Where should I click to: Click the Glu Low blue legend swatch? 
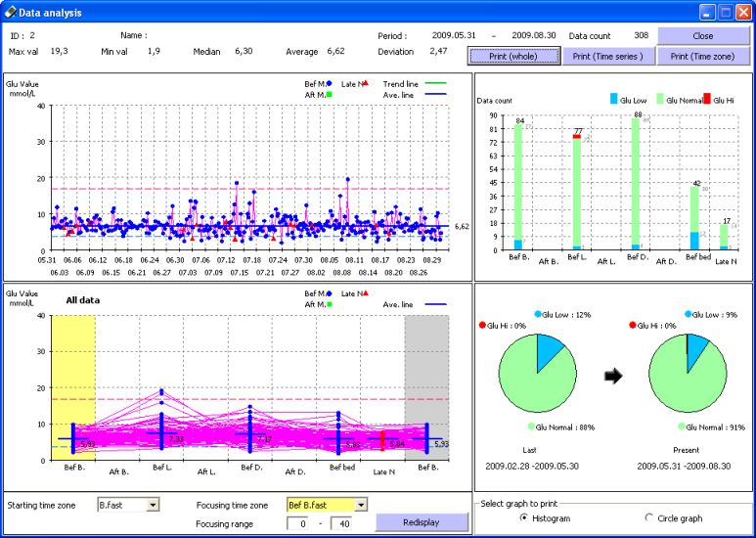point(614,99)
